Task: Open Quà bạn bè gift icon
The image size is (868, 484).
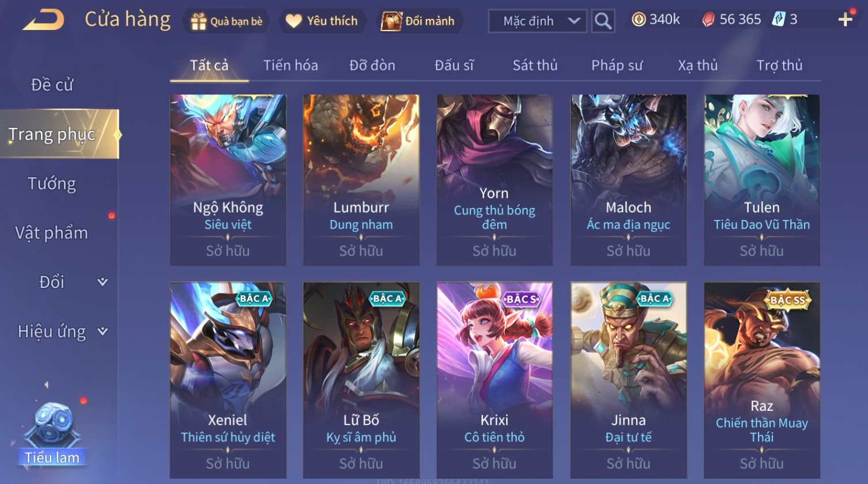Action: 199,21
